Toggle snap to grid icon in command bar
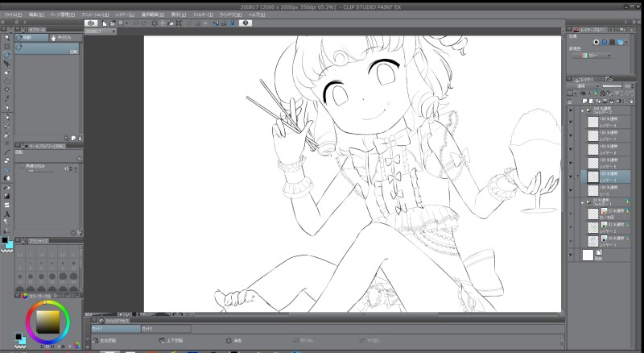This screenshot has height=353, width=644. (232, 23)
